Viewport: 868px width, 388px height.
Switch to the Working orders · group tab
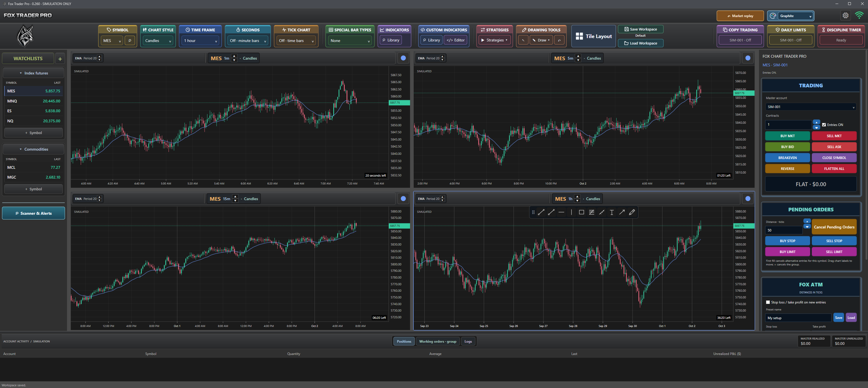(438, 341)
